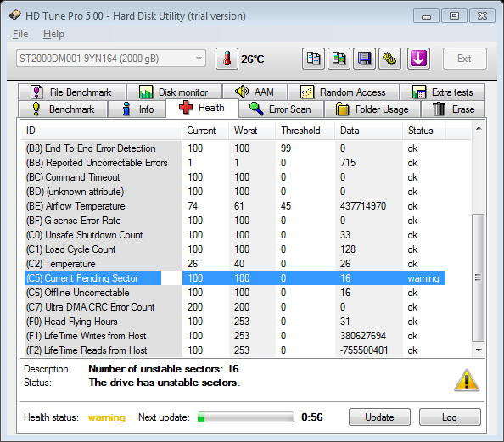504x442 pixels.
Task: Select the (BE) Airflow Temperature row
Action: click(235, 206)
